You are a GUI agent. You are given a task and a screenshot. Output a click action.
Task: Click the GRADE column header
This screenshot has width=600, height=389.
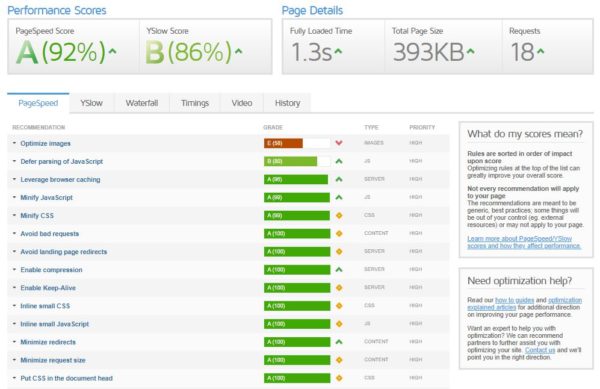[273, 127]
